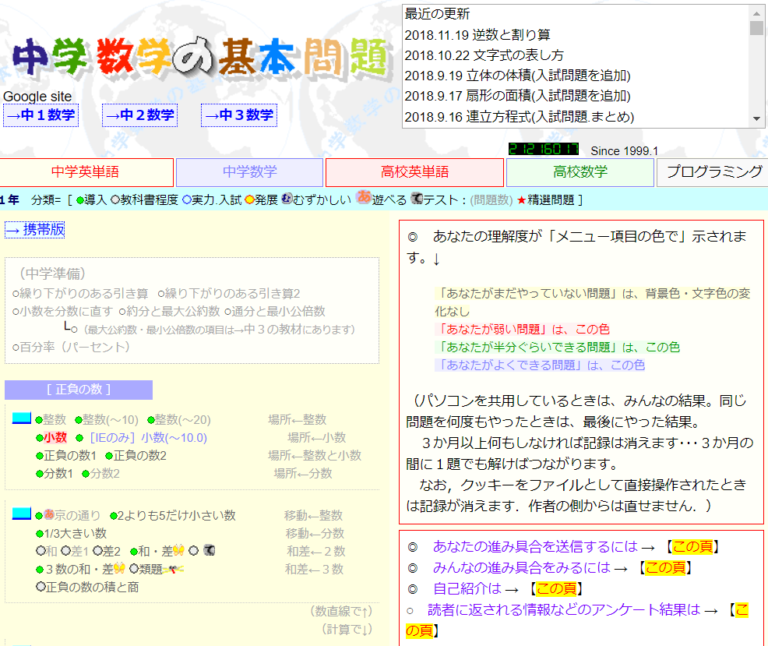The width and height of the screenshot is (768, 646).
Task: Click the むずかしい face legend icon
Action: pyautogui.click(x=287, y=198)
